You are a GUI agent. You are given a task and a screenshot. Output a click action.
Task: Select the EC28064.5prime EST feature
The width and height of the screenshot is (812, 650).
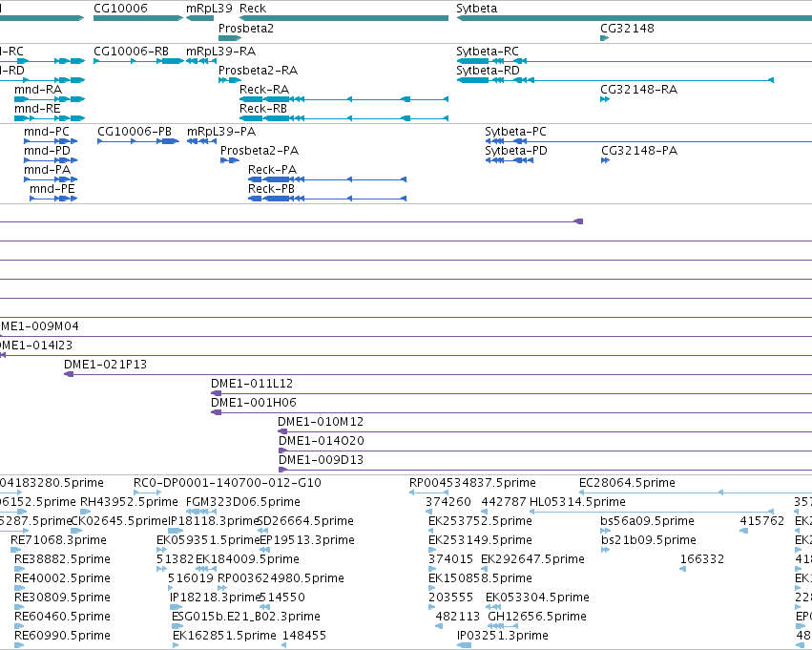pos(696,493)
